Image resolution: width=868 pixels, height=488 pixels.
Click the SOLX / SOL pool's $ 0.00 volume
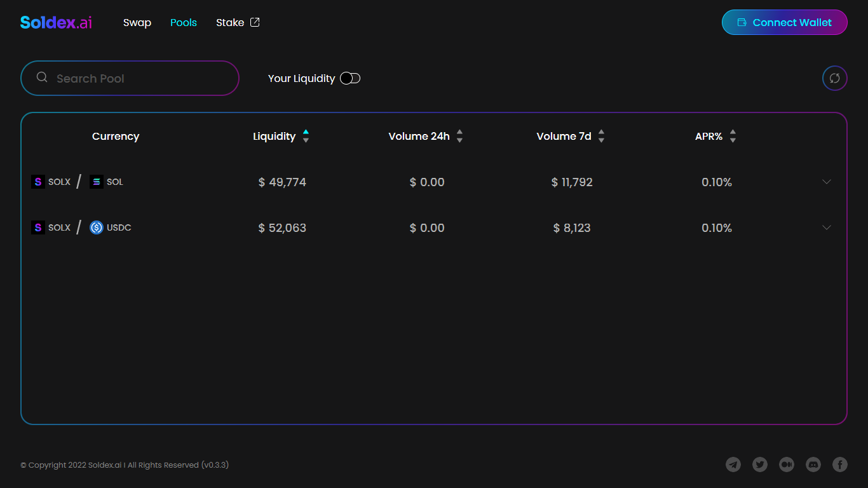[427, 182]
